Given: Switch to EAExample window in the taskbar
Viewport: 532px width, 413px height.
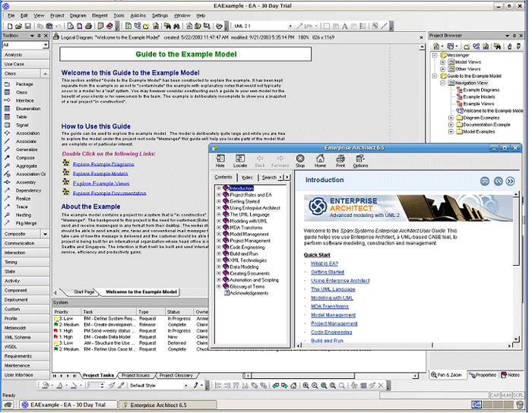Looking at the screenshot, I should click(x=68, y=405).
